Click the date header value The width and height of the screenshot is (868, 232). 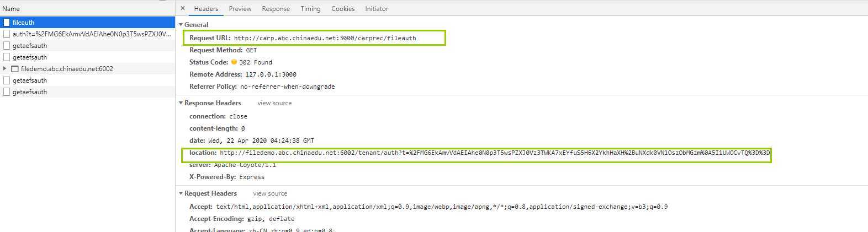pyautogui.click(x=261, y=141)
